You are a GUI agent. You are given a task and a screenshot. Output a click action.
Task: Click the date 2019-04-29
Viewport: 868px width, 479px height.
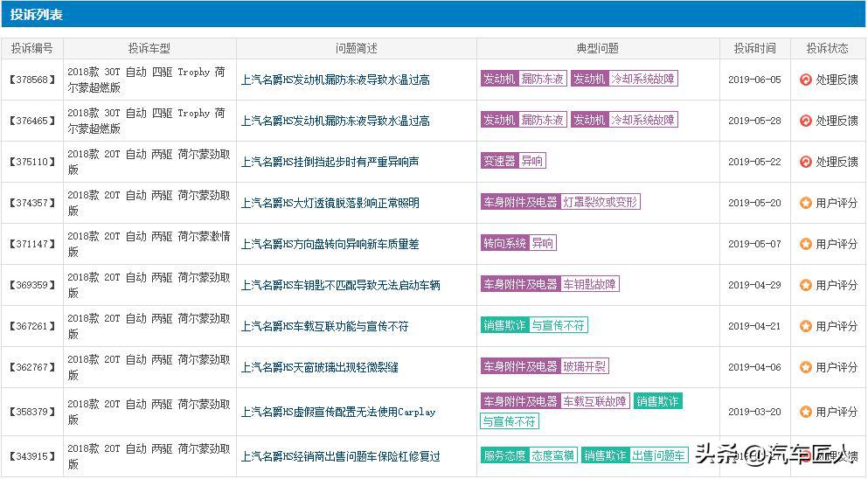[x=754, y=285]
